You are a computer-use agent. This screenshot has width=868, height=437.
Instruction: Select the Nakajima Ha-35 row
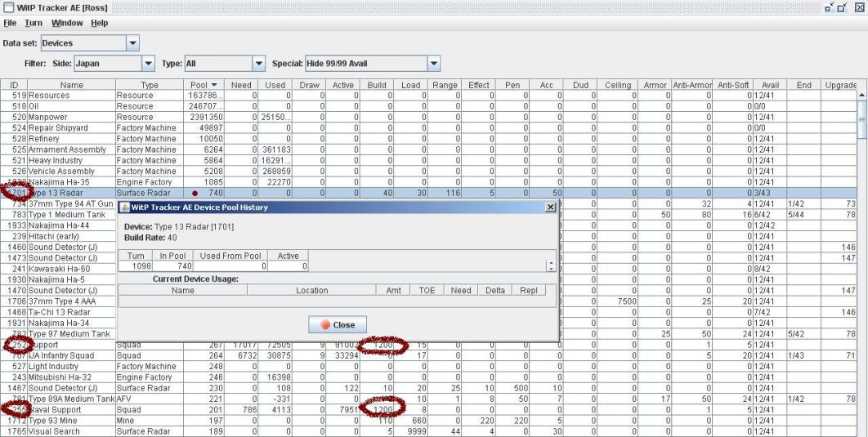[429, 182]
